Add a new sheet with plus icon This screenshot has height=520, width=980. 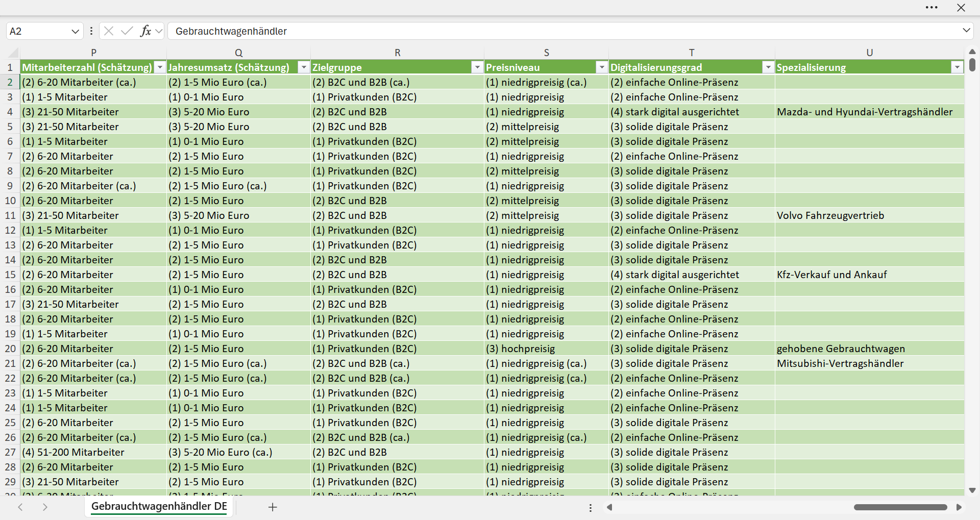tap(273, 507)
